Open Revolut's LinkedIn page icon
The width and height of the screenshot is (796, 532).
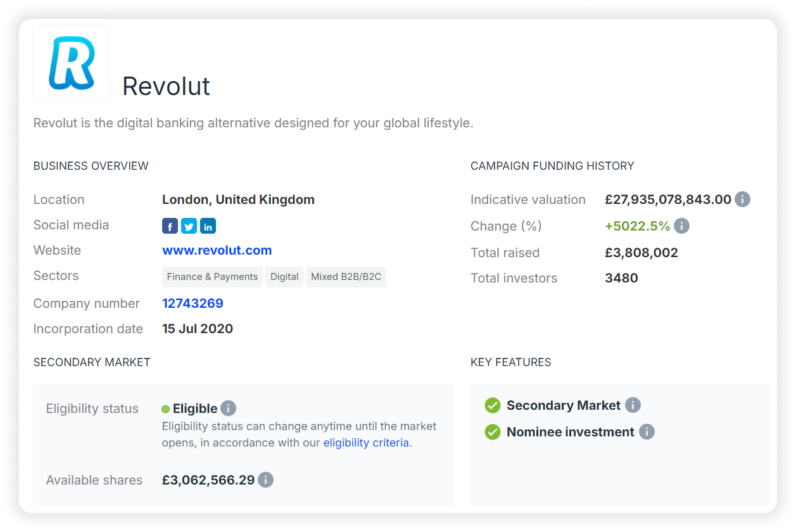click(x=208, y=225)
